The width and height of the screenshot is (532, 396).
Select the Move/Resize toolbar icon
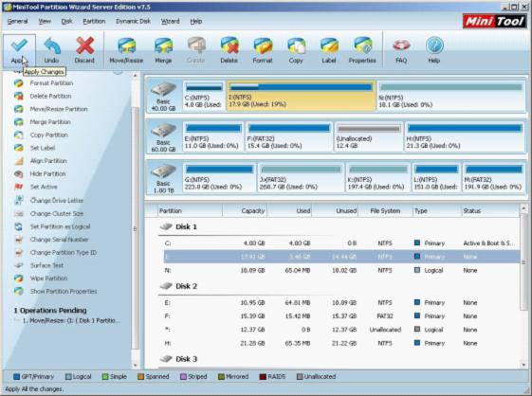pos(126,46)
